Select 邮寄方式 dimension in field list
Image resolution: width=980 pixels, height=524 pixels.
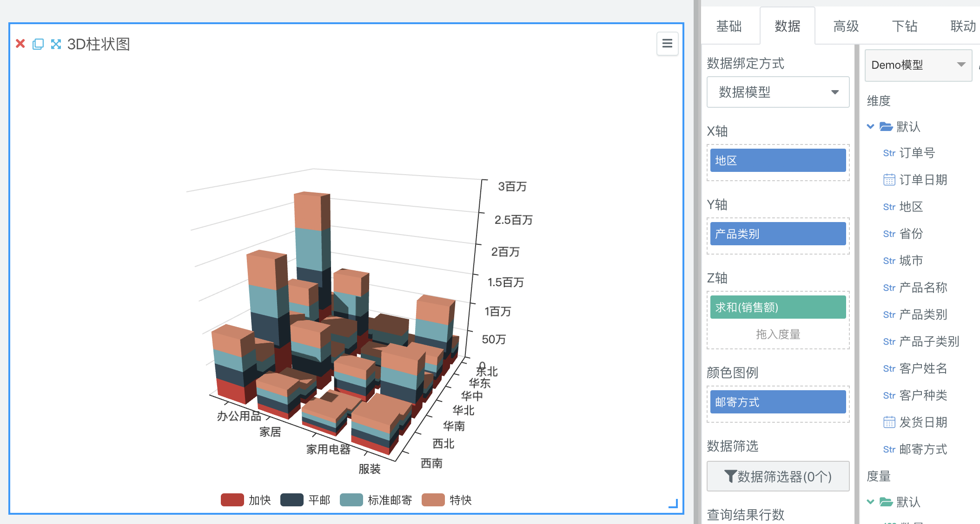(x=923, y=449)
